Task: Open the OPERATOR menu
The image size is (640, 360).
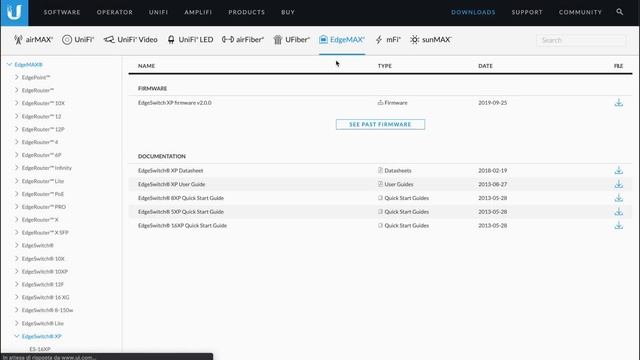Action: [115, 12]
